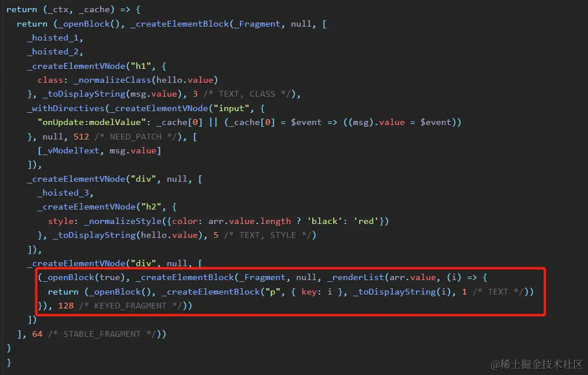Click the _renderList function name
Screen dimensions: 588x375
click(x=356, y=278)
